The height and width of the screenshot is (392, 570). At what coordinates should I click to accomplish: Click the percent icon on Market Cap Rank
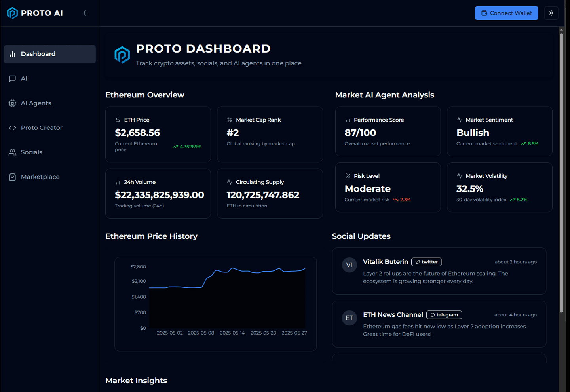point(230,120)
